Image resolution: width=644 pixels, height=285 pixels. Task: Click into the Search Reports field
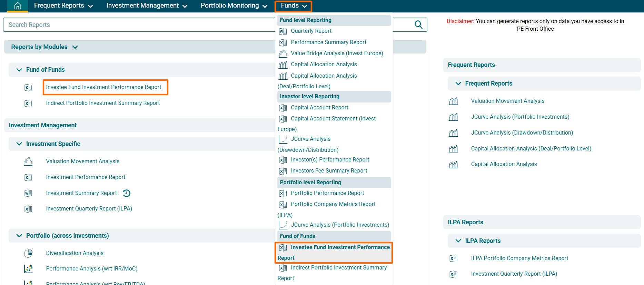[138, 25]
